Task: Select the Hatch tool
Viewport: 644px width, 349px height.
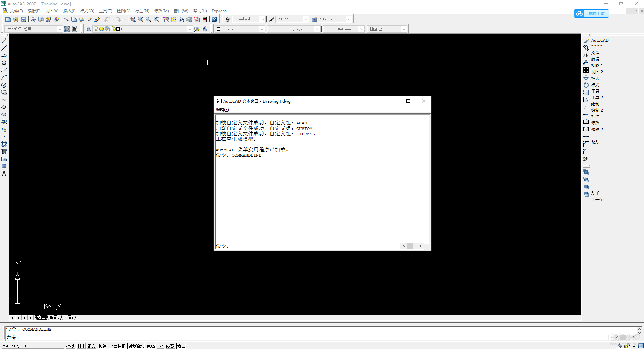Action: [4, 144]
